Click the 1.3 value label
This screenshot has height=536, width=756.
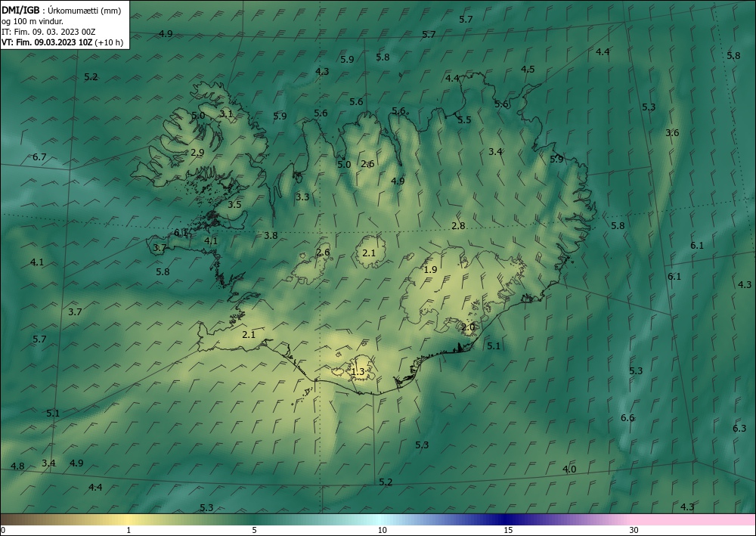tap(358, 372)
